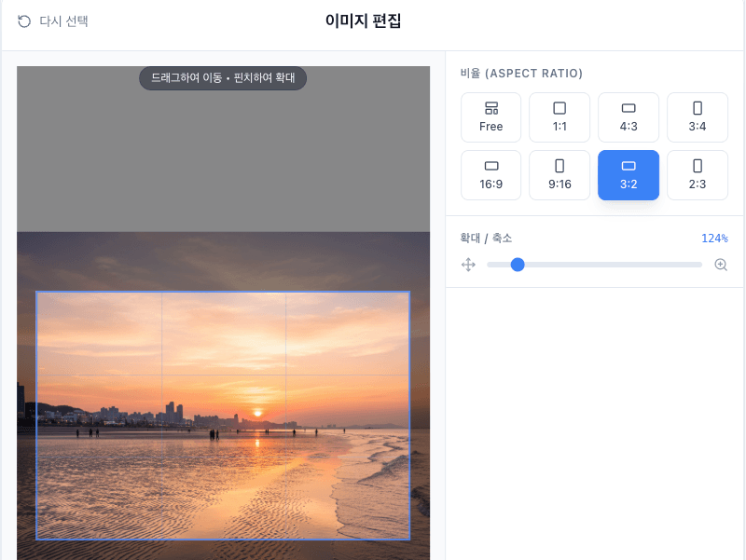Click the pan/move arrows icon beside the slider
This screenshot has width=746, height=560.
468,265
